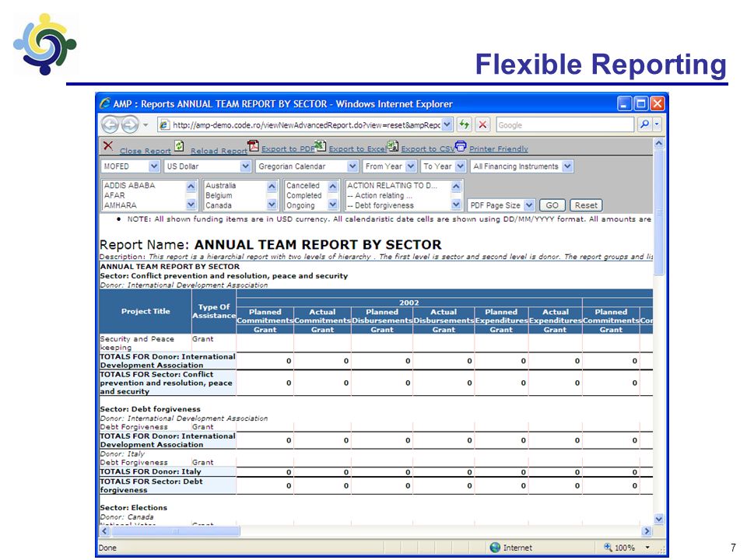Click the Type Of Assistance column header
The width and height of the screenshot is (747, 560).
point(214,311)
